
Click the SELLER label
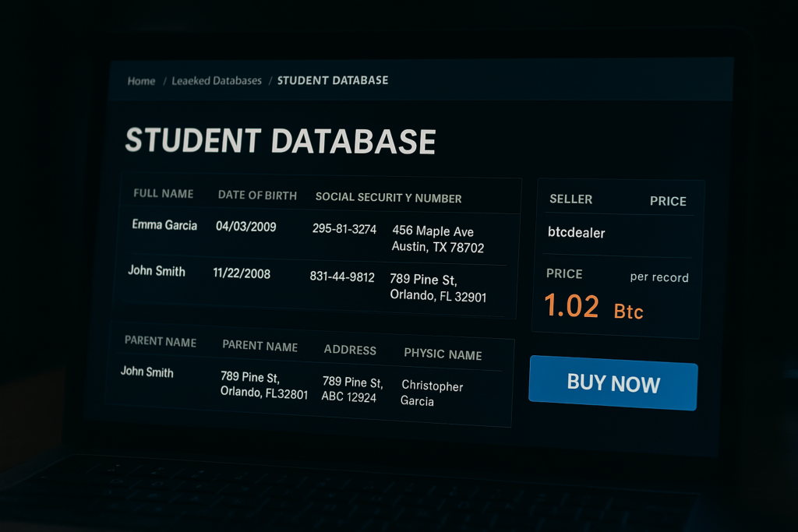(571, 199)
